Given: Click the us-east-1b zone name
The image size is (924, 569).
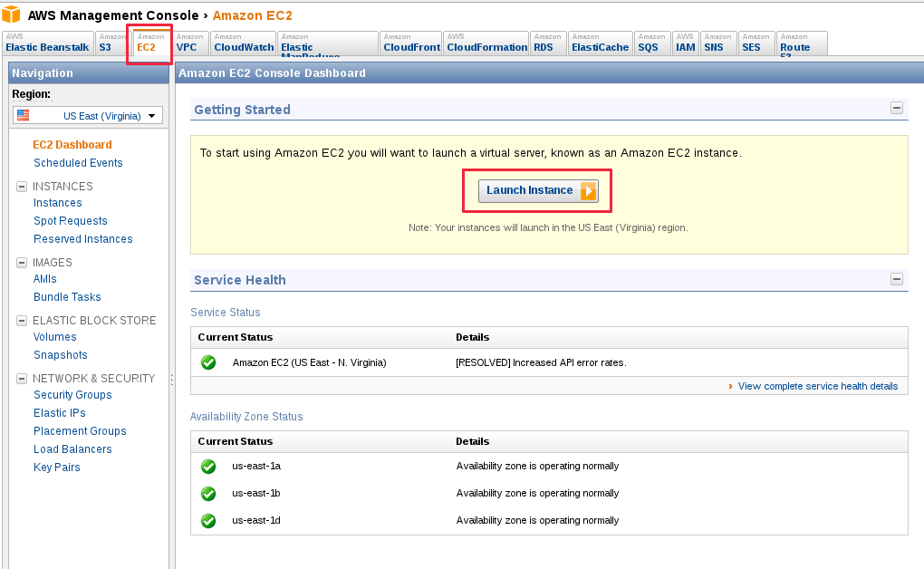Looking at the screenshot, I should click(x=256, y=493).
